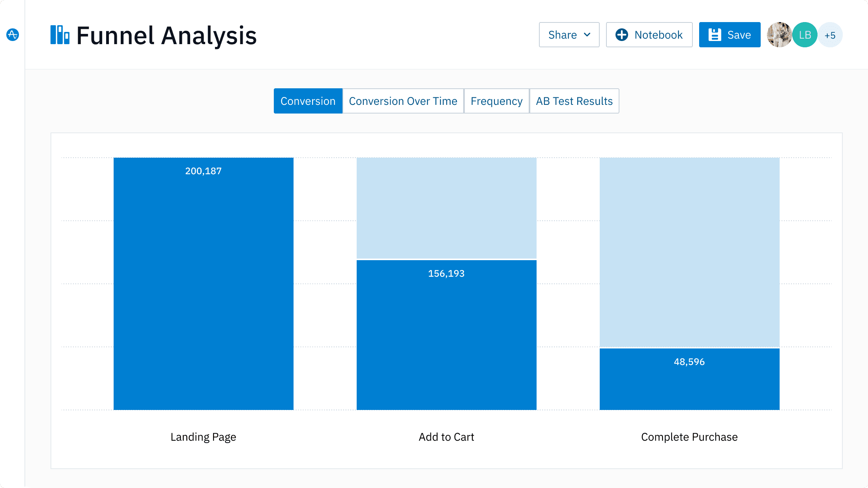The width and height of the screenshot is (868, 488).
Task: Select the Amplitude logo in the sidebar
Action: [13, 35]
